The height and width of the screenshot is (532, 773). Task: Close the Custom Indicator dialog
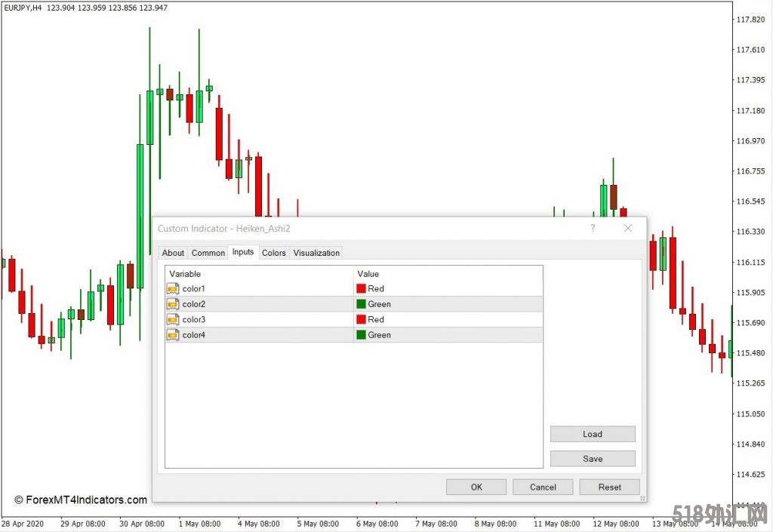pos(627,228)
